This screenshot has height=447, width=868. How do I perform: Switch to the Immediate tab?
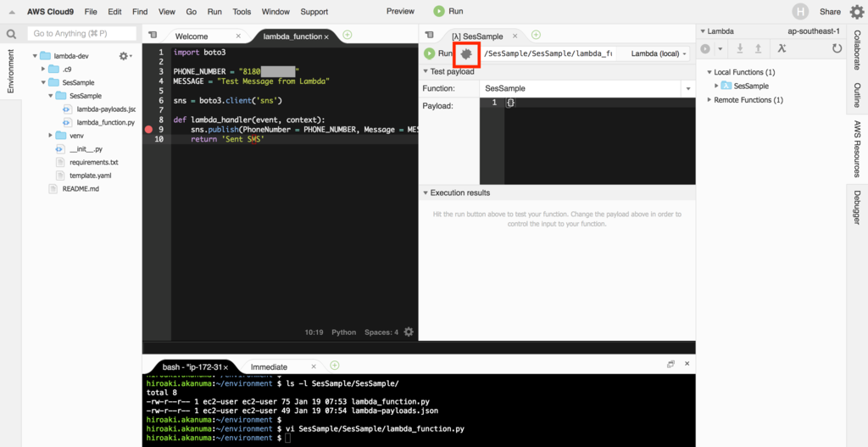(269, 366)
